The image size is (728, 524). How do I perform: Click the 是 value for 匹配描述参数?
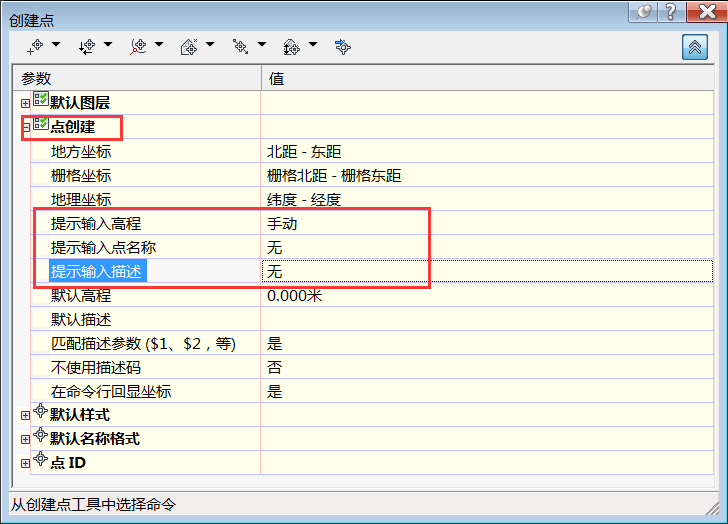[487, 343]
